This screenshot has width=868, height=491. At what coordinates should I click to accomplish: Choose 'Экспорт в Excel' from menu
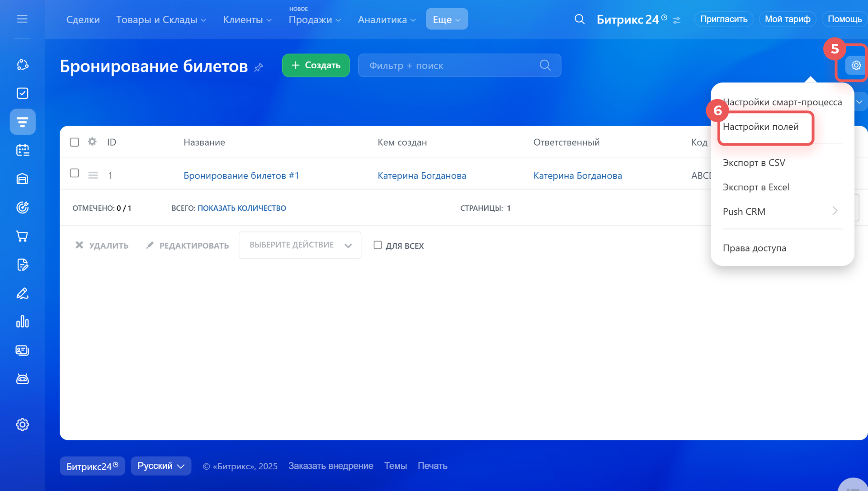[755, 187]
